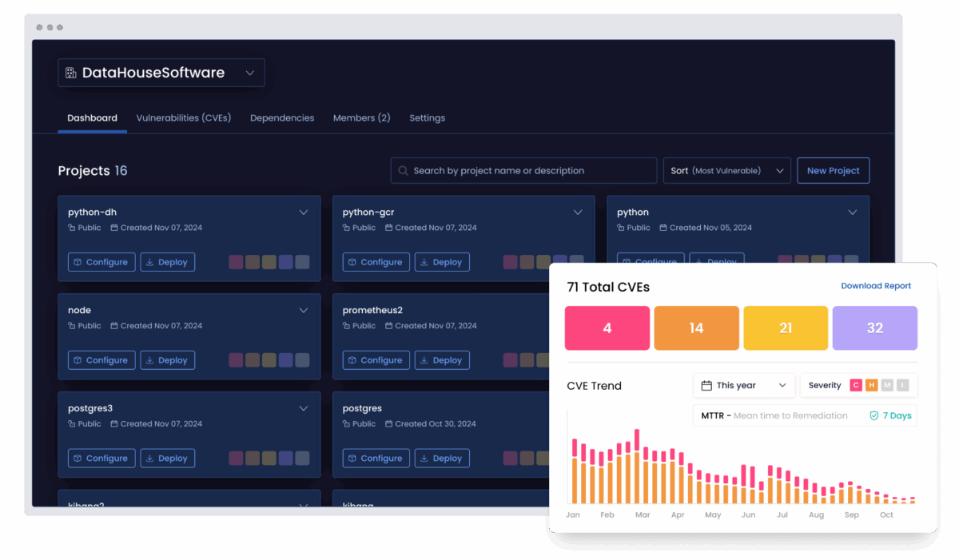
Task: Click the building icon beside DataHouseSoftware
Action: pyautogui.click(x=70, y=73)
